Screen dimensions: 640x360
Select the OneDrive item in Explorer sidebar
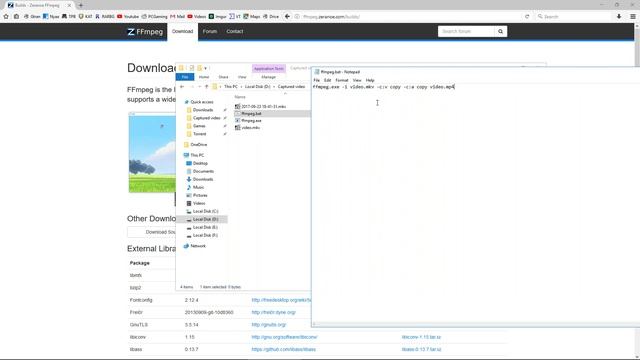(196, 144)
